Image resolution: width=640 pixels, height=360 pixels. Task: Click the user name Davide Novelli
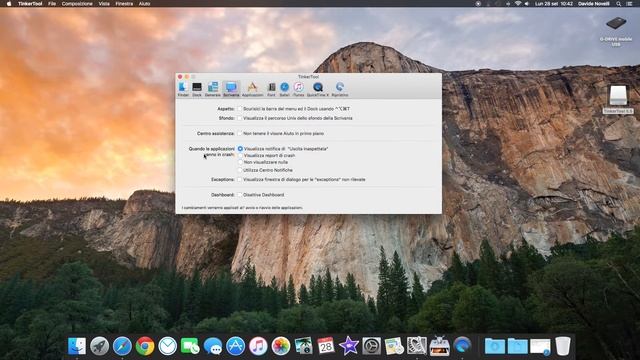pos(593,4)
